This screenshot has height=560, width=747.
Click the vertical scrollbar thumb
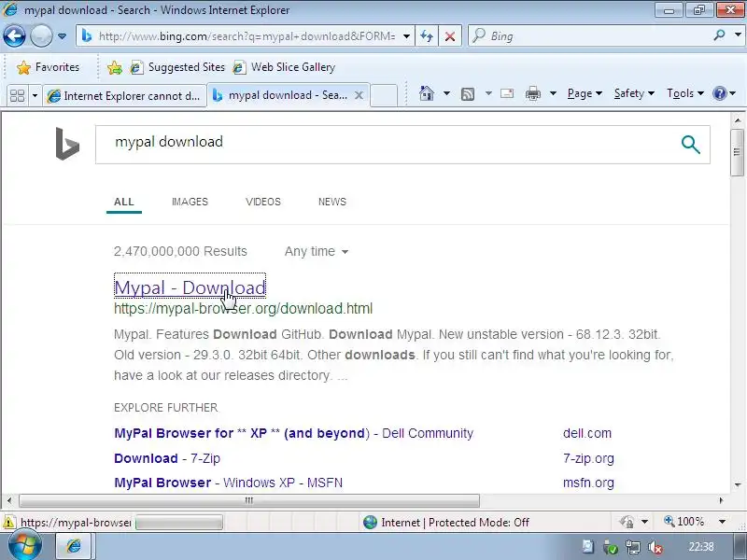click(x=737, y=152)
